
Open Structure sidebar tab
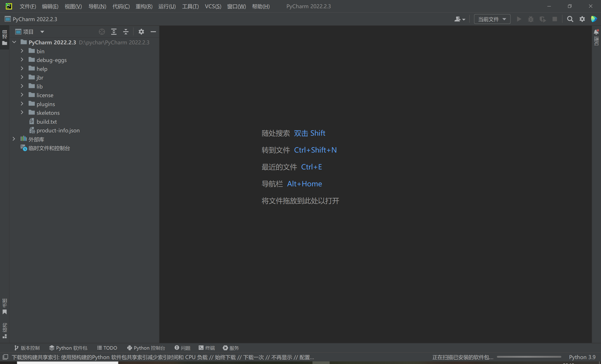(5, 331)
